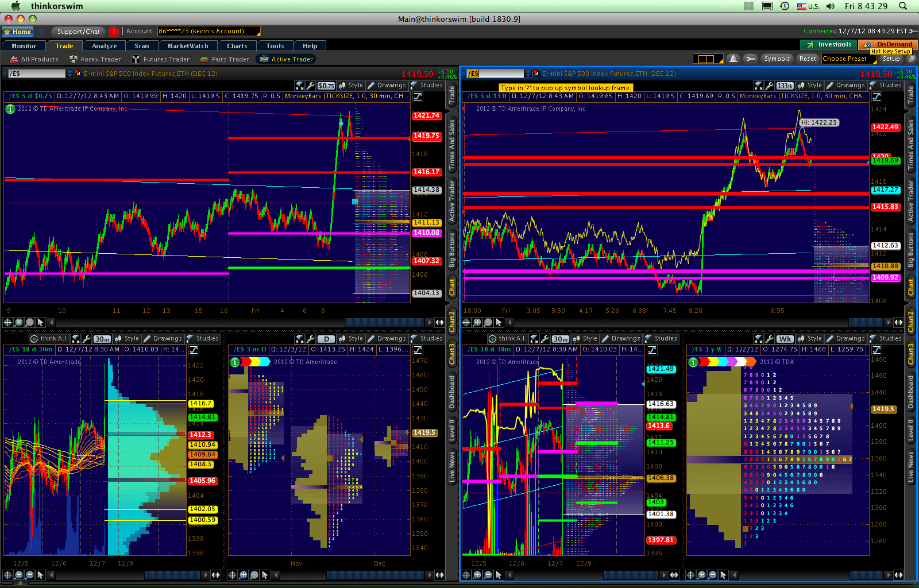The width and height of the screenshot is (919, 588).
Task: Open Spotlight search in macOS menu bar
Action: point(903,6)
